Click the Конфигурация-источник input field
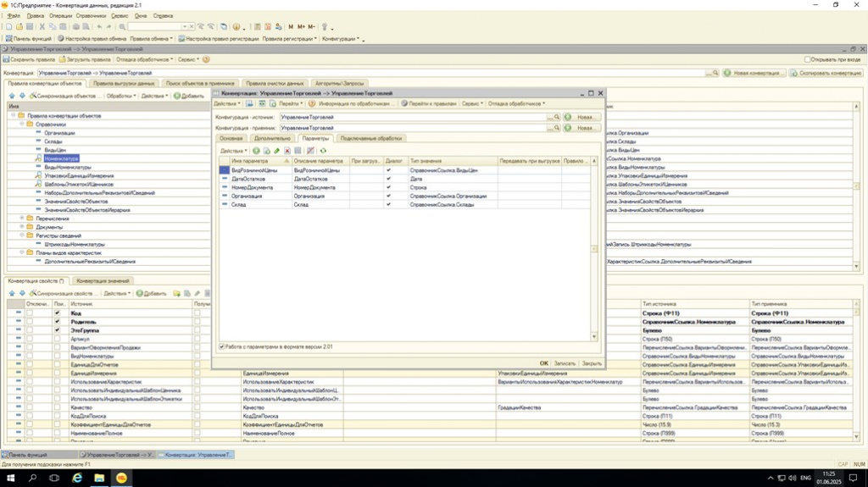Screen dimensions: 868x487 coord(413,118)
